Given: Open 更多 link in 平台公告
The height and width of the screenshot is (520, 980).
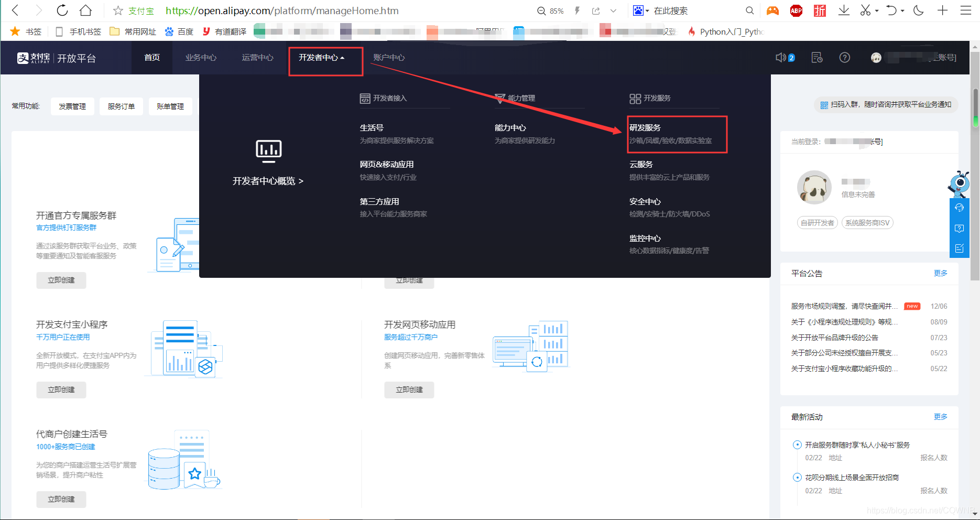Looking at the screenshot, I should 941,273.
